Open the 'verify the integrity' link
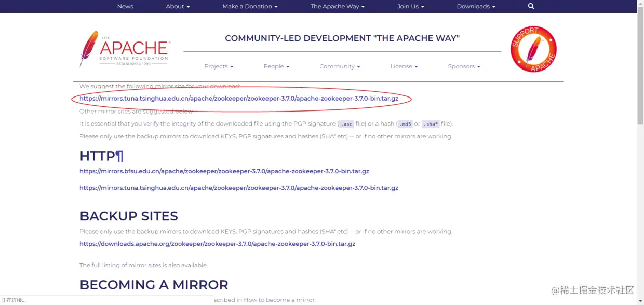Screen dimensions: 644x305 170,123
